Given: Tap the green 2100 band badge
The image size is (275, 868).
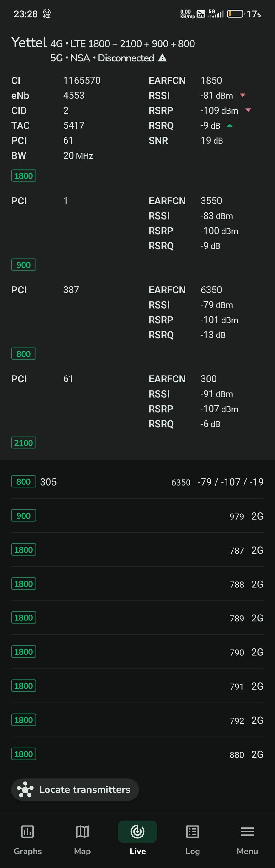Looking at the screenshot, I should coord(24,443).
